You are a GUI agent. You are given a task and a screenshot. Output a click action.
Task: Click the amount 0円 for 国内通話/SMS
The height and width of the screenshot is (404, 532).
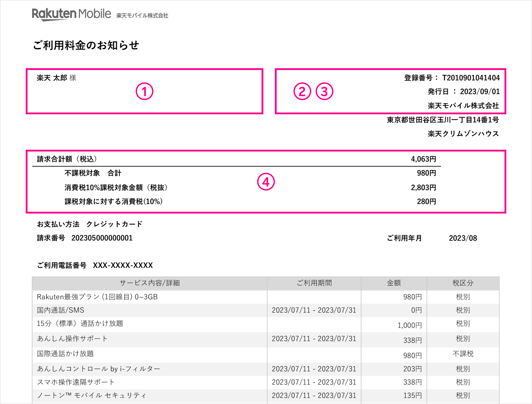(x=417, y=310)
